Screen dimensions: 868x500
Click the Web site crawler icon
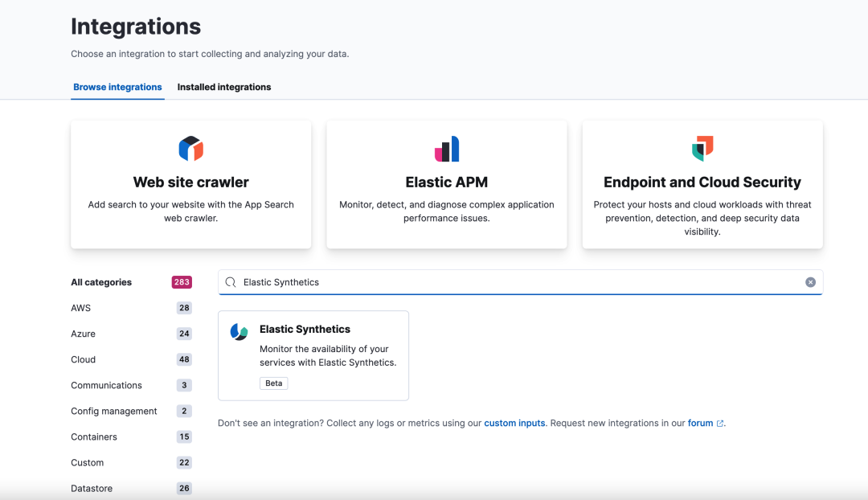click(190, 149)
